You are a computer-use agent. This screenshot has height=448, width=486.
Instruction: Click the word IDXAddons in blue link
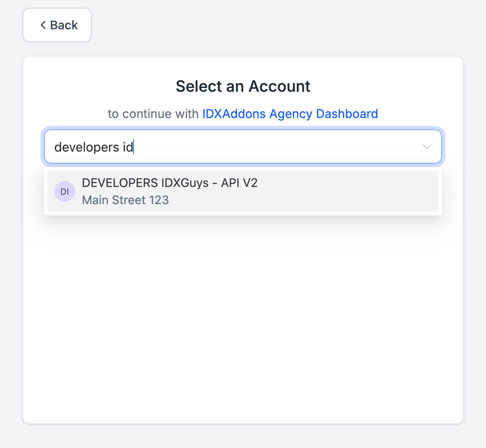pyautogui.click(x=234, y=114)
